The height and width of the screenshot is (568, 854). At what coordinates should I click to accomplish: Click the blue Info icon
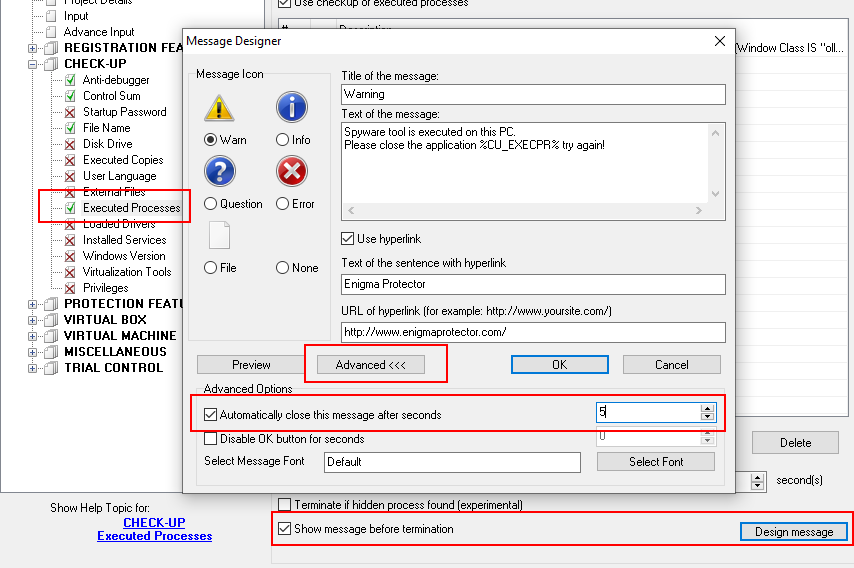[x=292, y=107]
